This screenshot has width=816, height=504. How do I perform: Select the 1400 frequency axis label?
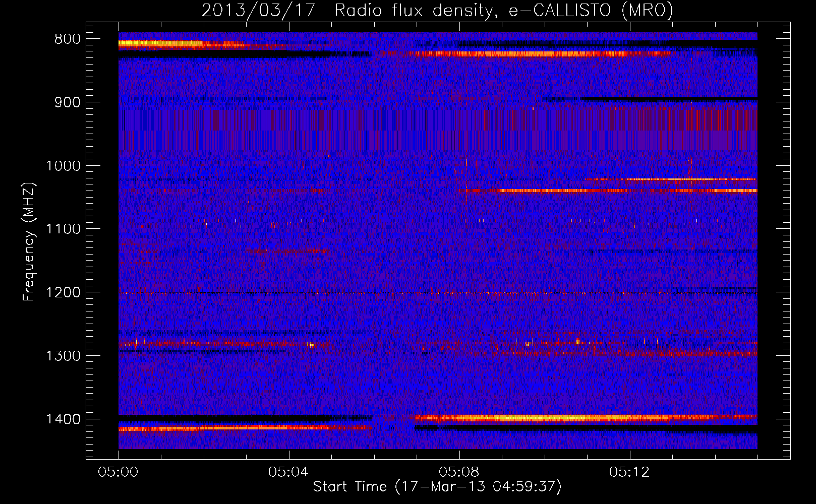tap(63, 419)
